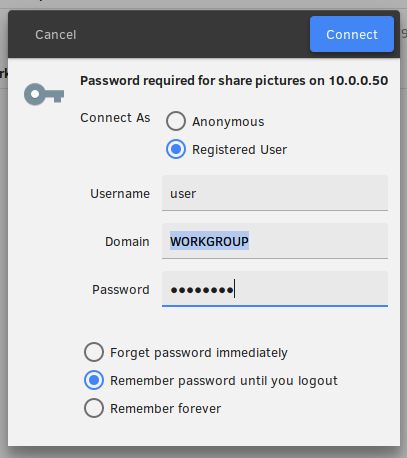
Task: Cancel the password dialog
Action: coord(56,35)
